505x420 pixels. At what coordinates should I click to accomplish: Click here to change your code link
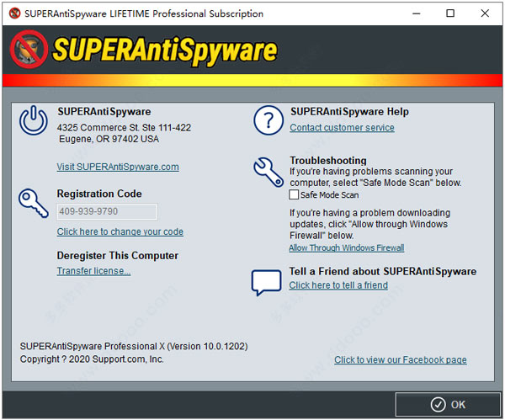tap(120, 231)
